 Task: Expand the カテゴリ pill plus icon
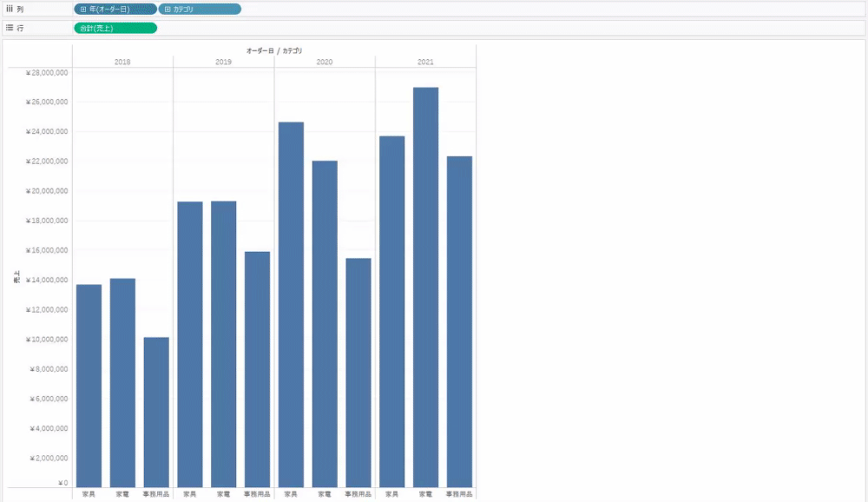pyautogui.click(x=168, y=9)
